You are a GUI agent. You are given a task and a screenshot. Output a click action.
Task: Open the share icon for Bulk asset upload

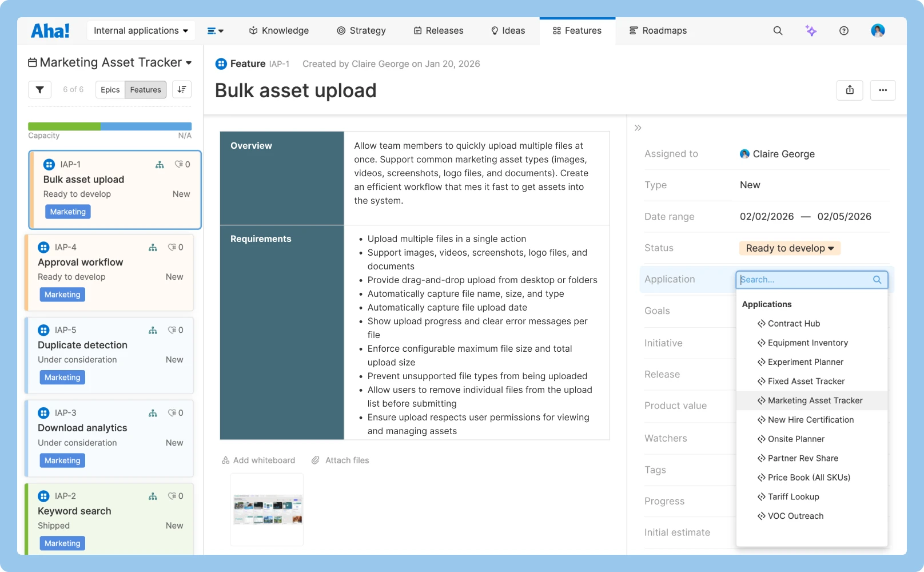click(x=850, y=90)
